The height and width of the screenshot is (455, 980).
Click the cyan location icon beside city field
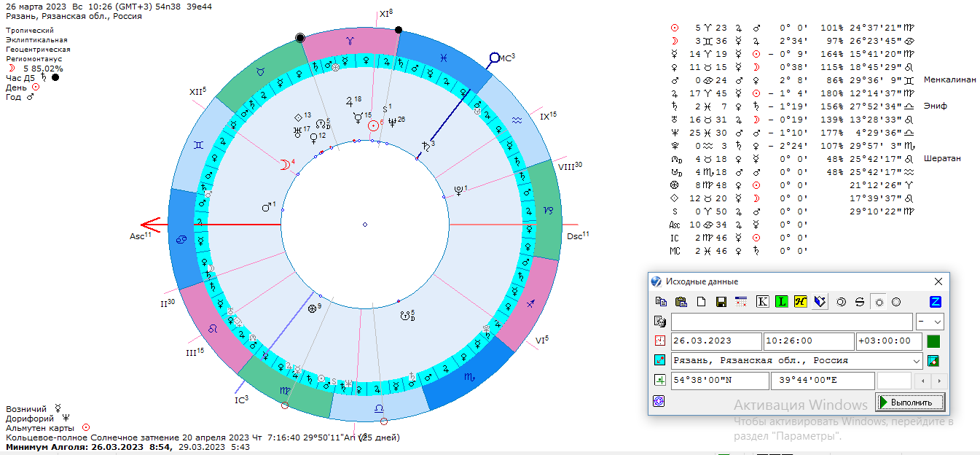pos(659,360)
